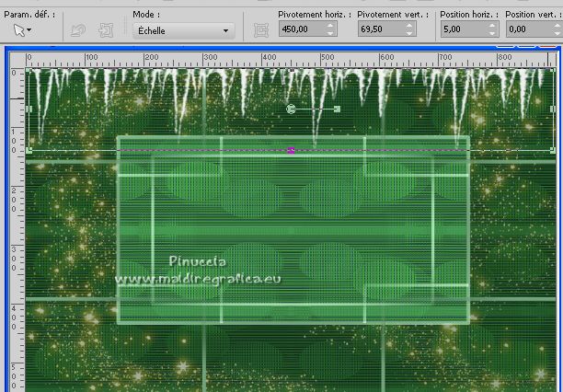Click the bottom-left corner selection handle
Image resolution: width=563 pixels, height=392 pixels.
tap(29, 150)
